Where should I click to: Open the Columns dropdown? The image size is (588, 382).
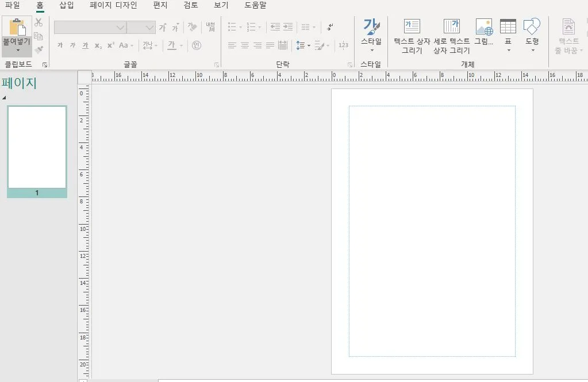point(308,27)
